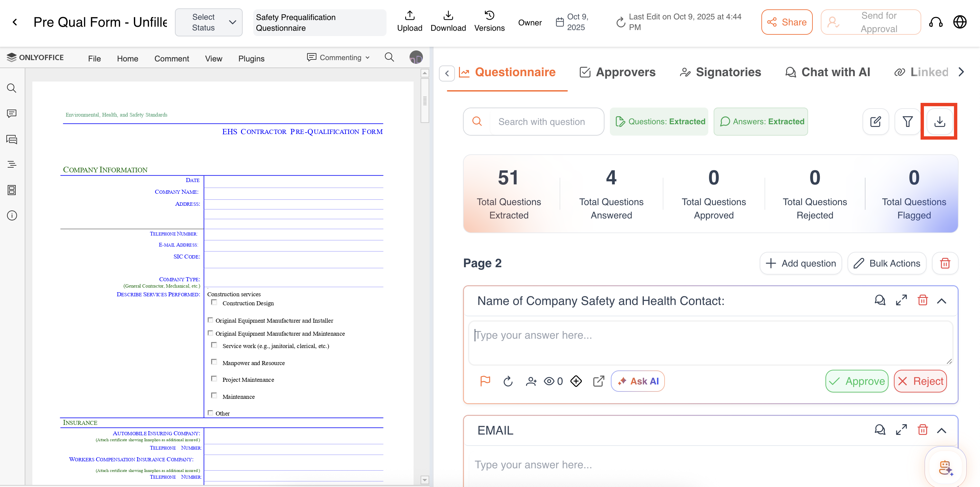Click the edit questionnaire pencil icon
The height and width of the screenshot is (487, 980).
(x=876, y=122)
